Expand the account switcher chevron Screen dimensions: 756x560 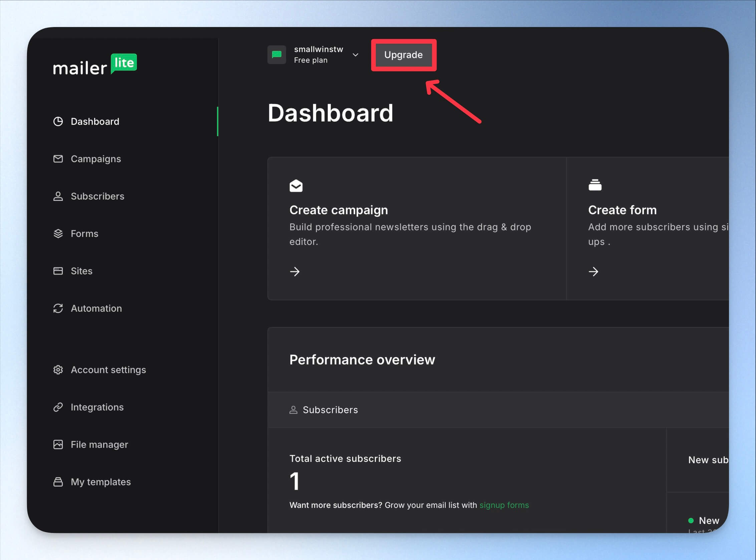(355, 55)
